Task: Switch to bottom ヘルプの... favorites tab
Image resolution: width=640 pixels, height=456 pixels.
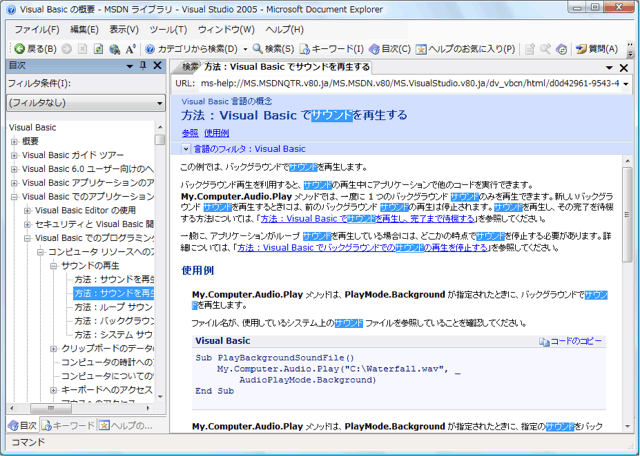Action: click(126, 426)
